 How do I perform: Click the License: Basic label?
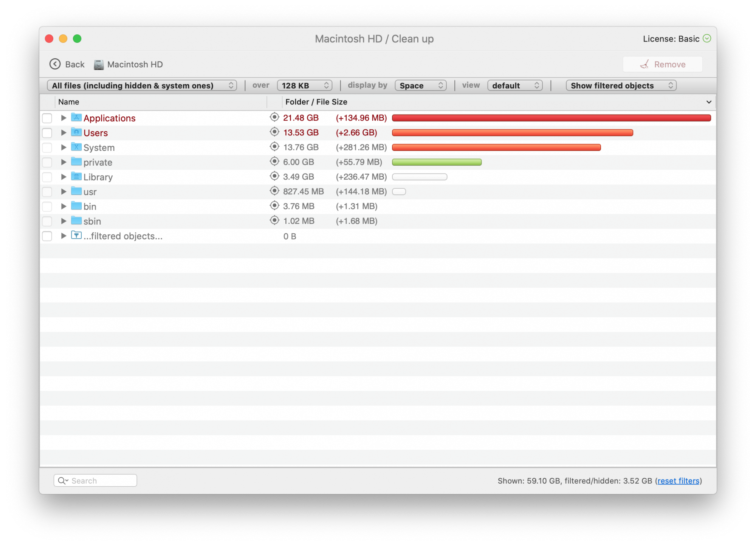pyautogui.click(x=671, y=39)
